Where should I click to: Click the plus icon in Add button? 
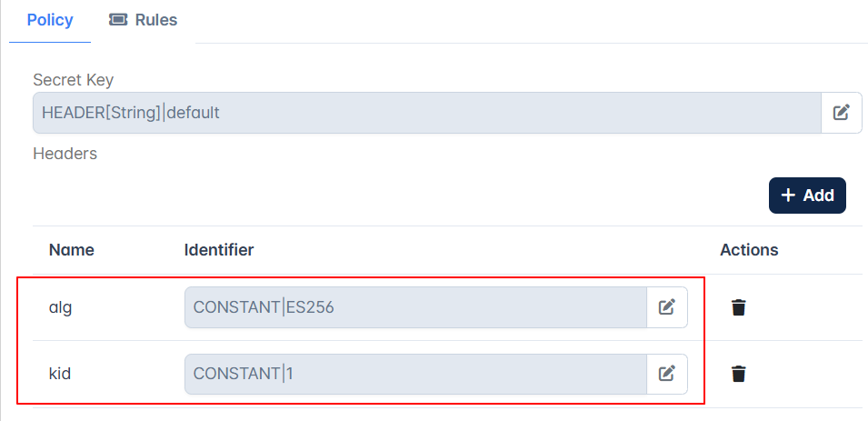[787, 195]
